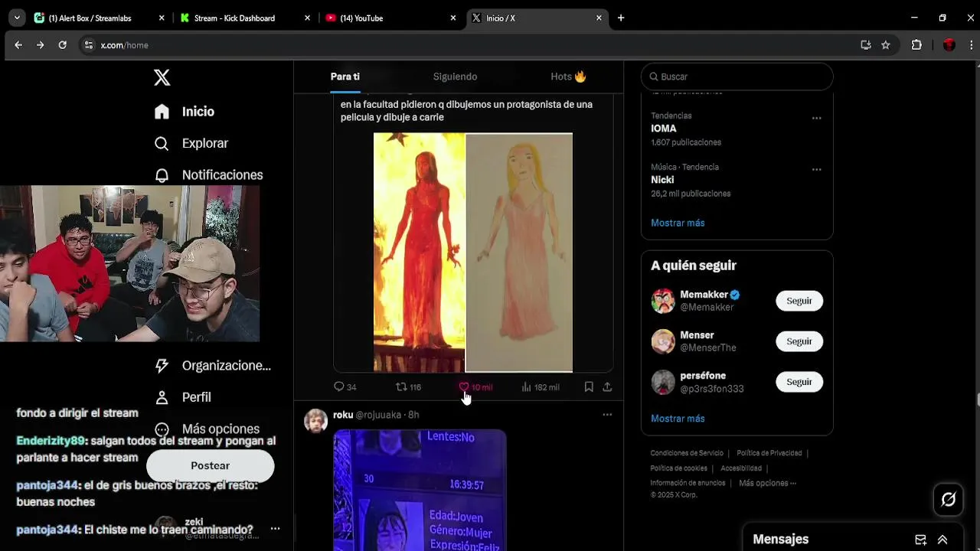980x551 pixels.
Task: Expand the Mensajes drawer
Action: pos(942,540)
